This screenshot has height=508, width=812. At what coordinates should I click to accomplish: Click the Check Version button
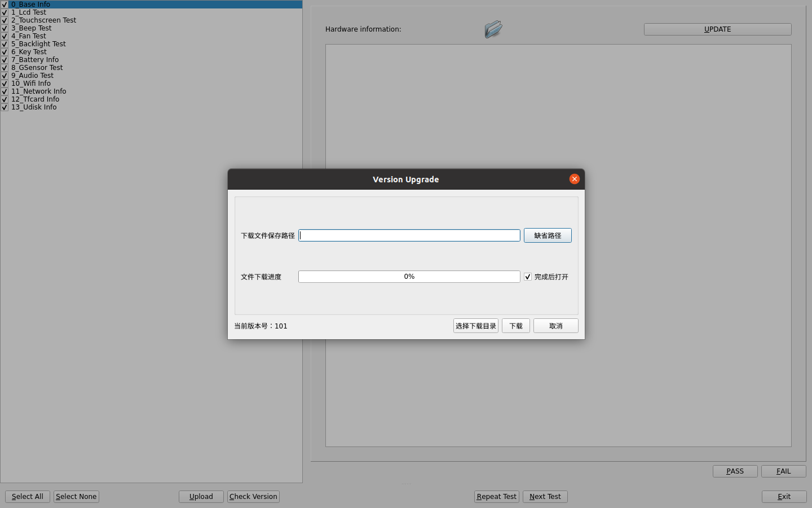[254, 497]
